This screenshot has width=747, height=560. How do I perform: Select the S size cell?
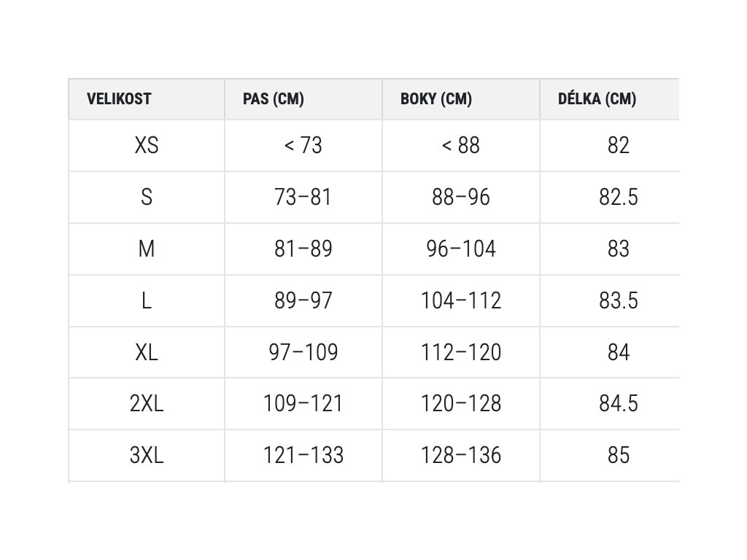click(147, 197)
